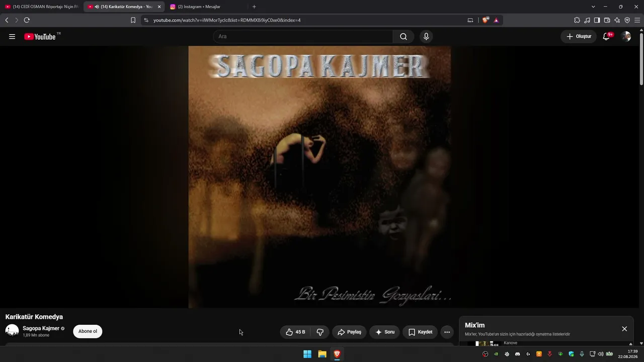Mute the Karikatür Komedya tab audio icon

tap(97, 7)
